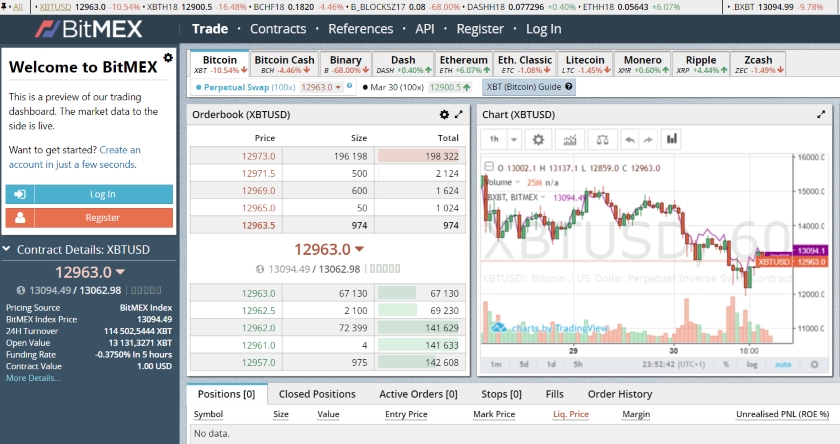Select Ethereum tab
The image size is (840, 444).
point(464,64)
